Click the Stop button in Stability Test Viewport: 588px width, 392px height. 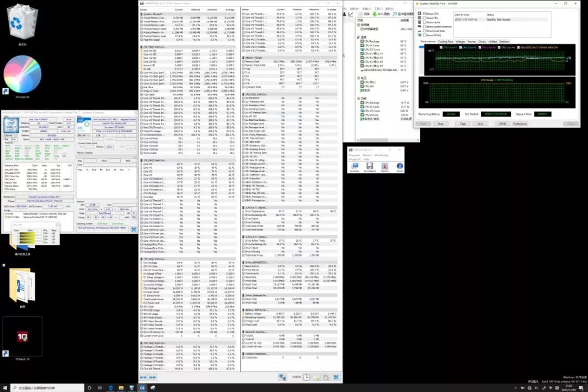click(440, 124)
